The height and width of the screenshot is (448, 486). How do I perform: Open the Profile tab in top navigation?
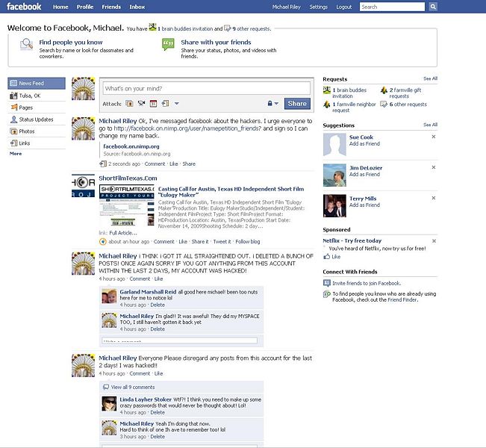tap(85, 7)
